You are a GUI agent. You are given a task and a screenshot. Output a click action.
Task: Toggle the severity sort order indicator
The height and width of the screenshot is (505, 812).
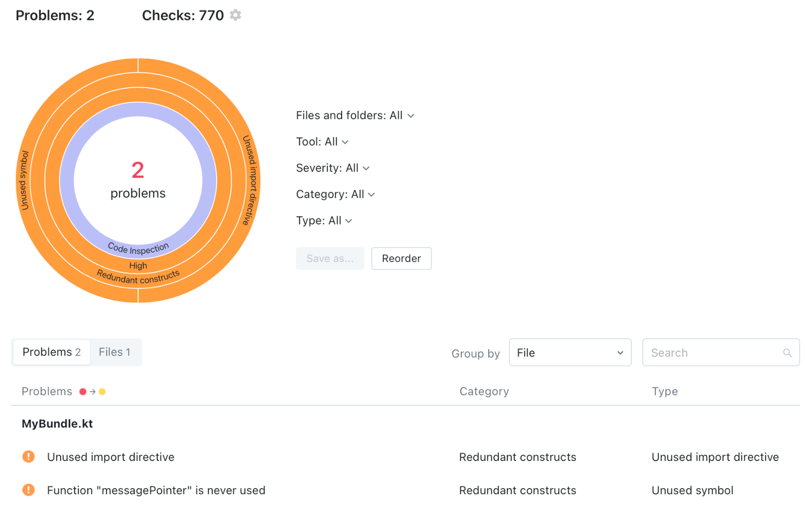[x=93, y=392]
